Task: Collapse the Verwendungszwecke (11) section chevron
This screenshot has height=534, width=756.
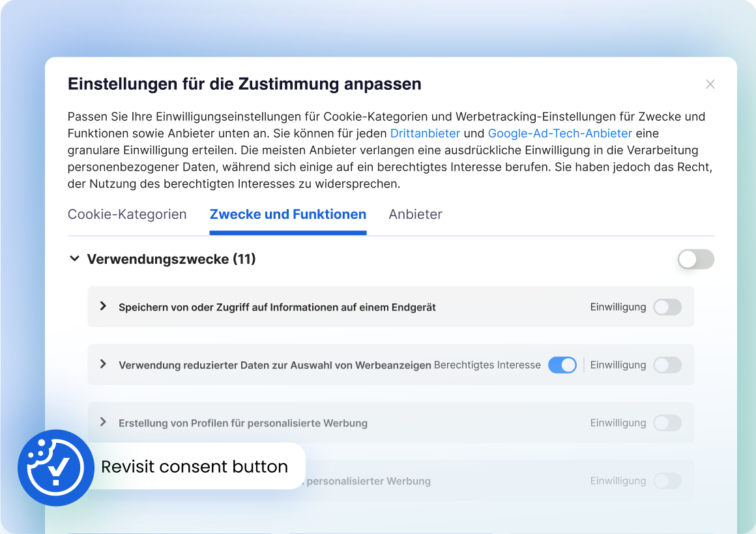Action: [x=74, y=259]
